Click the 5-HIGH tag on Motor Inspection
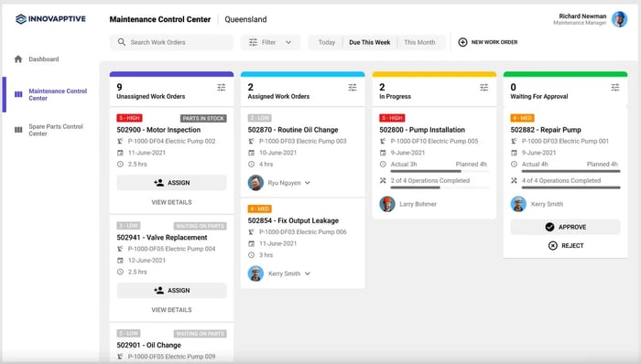This screenshot has height=364, width=641. pyautogui.click(x=129, y=118)
